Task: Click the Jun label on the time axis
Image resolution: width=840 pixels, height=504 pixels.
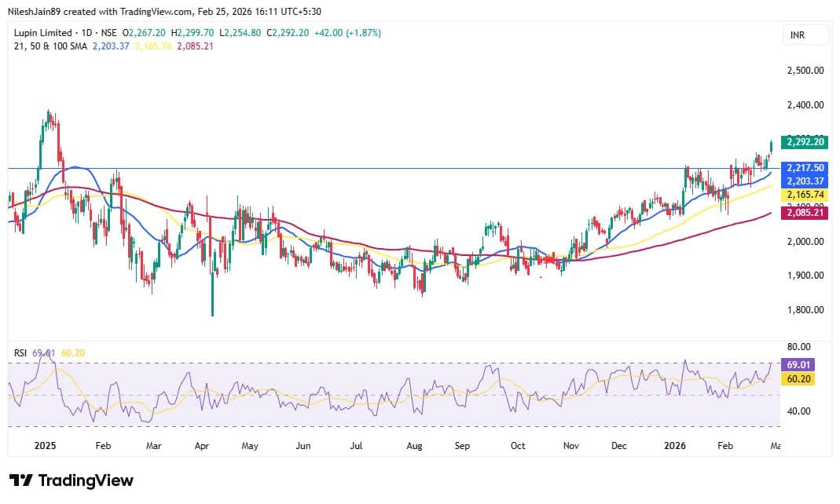Action: point(303,446)
